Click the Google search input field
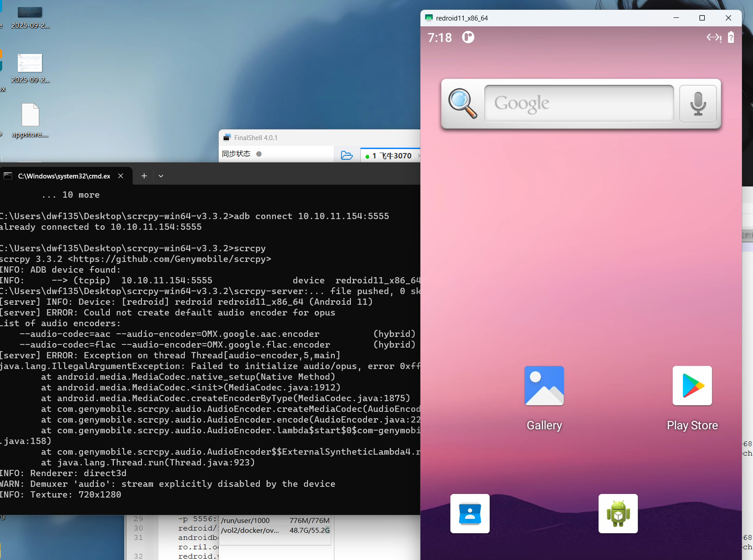The image size is (753, 560). 578,104
